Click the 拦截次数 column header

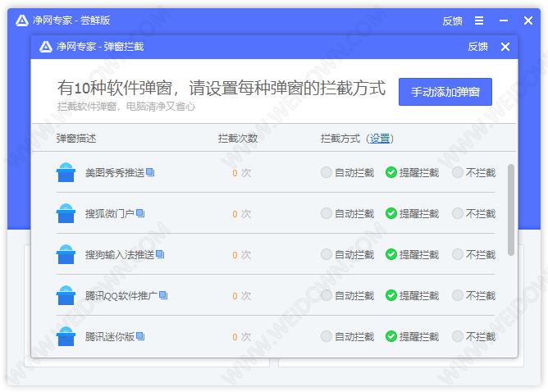(238, 139)
